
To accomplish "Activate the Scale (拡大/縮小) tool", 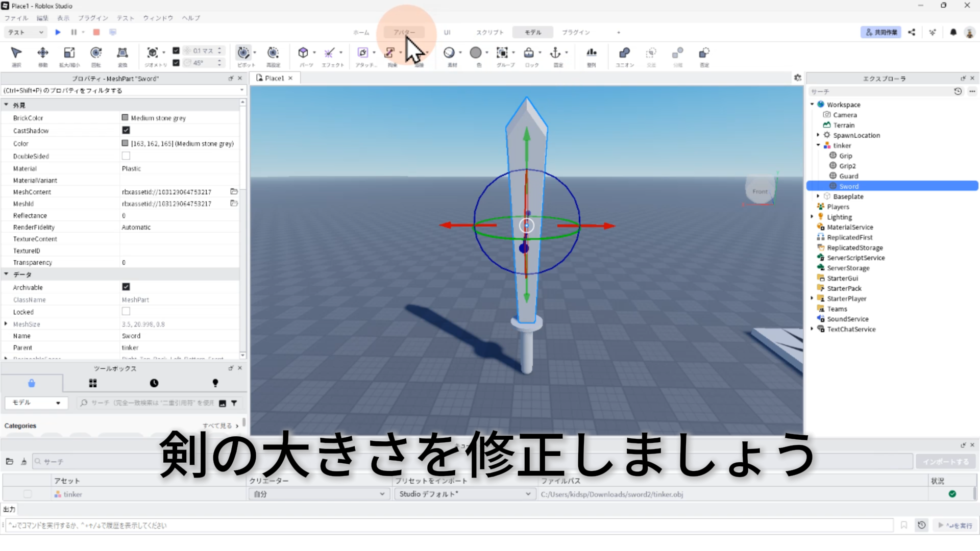I will (x=69, y=53).
